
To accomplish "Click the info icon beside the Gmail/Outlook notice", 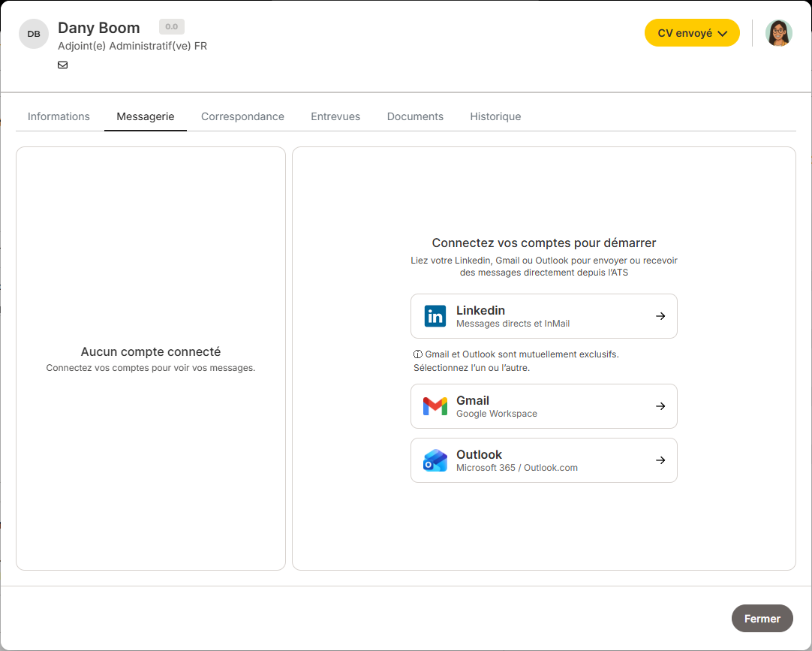I will [417, 354].
